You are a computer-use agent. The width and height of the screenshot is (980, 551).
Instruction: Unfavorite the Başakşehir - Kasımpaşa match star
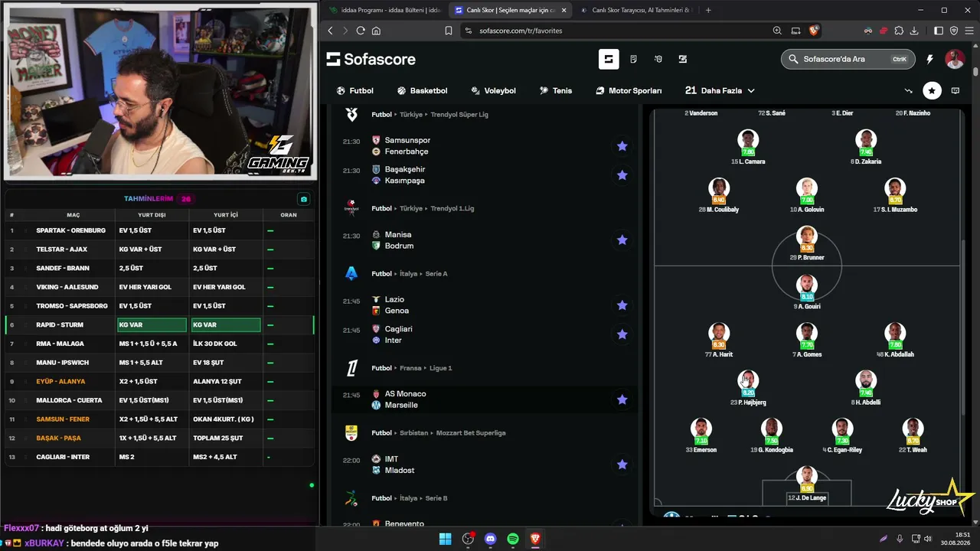(x=622, y=175)
